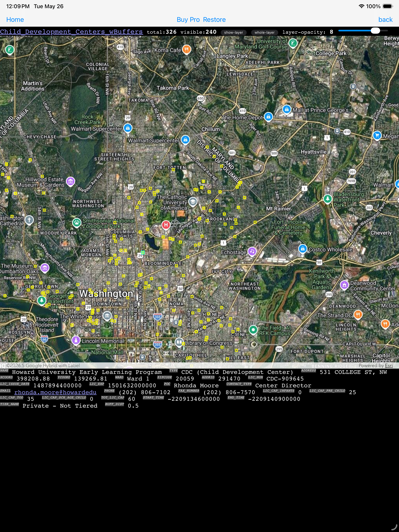This screenshot has width=399, height=532.
Task: Tap the Restore button
Action: point(214,19)
